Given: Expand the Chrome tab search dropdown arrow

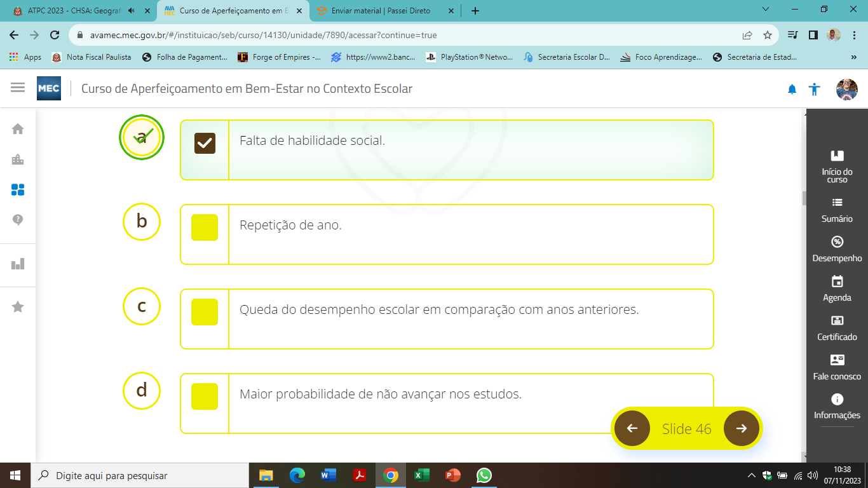Looking at the screenshot, I should (x=765, y=10).
